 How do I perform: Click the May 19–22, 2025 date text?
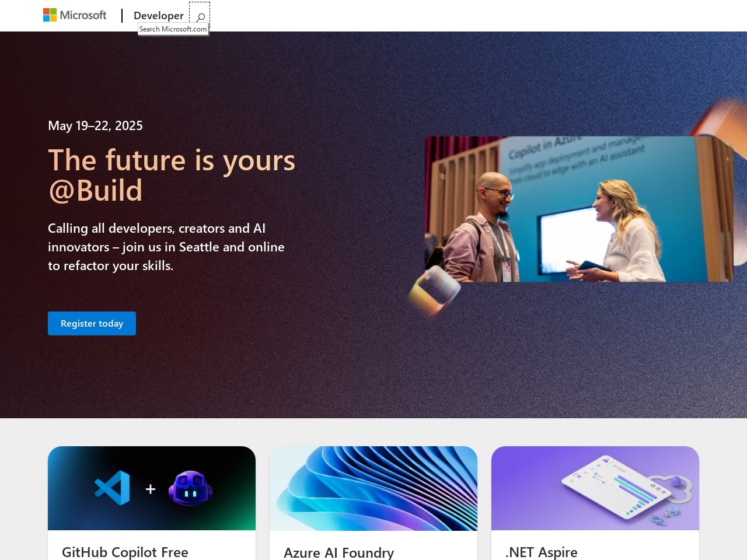coord(95,125)
